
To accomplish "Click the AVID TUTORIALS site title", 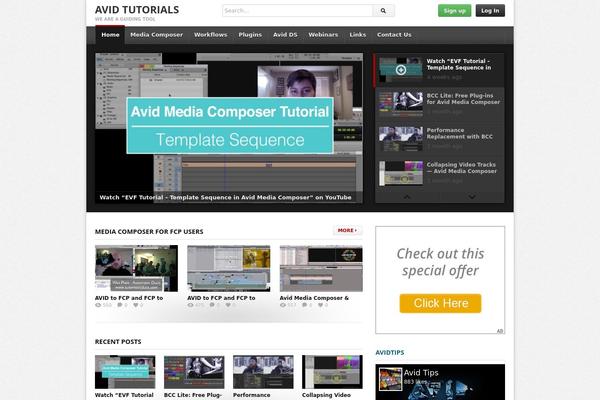I will click(x=137, y=10).
